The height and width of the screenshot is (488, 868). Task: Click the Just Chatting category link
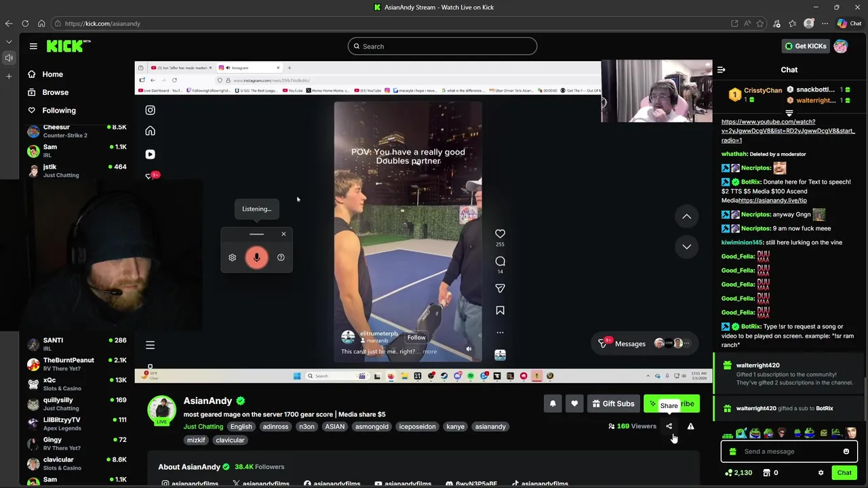tap(203, 427)
